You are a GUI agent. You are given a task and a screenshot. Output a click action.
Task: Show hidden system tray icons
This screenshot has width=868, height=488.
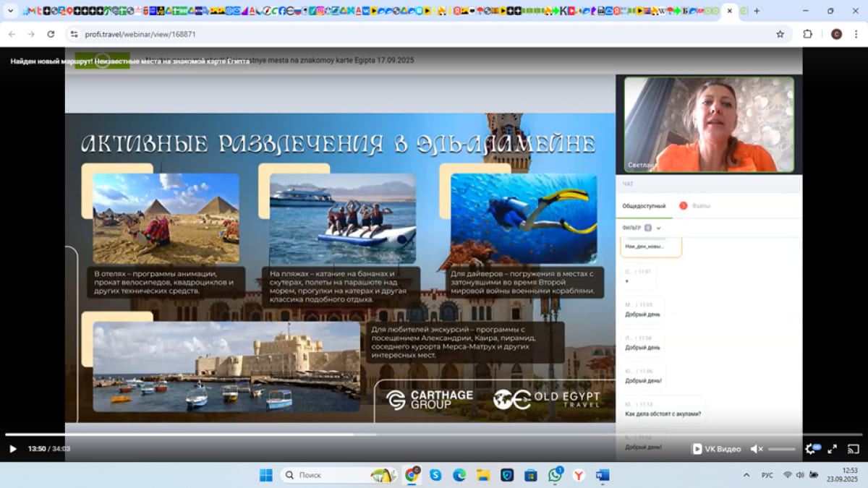tap(746, 475)
